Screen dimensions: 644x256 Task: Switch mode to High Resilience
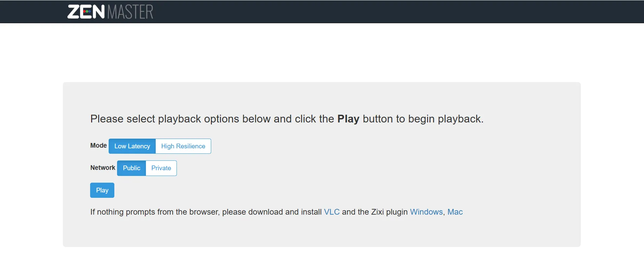click(183, 146)
